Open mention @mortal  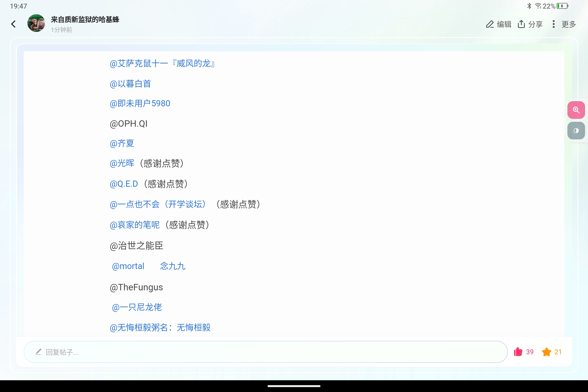click(128, 266)
